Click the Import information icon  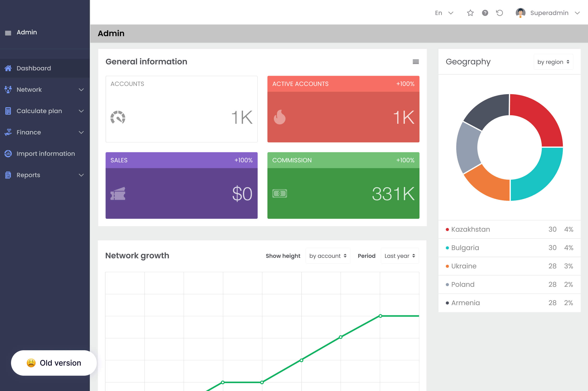(x=8, y=154)
